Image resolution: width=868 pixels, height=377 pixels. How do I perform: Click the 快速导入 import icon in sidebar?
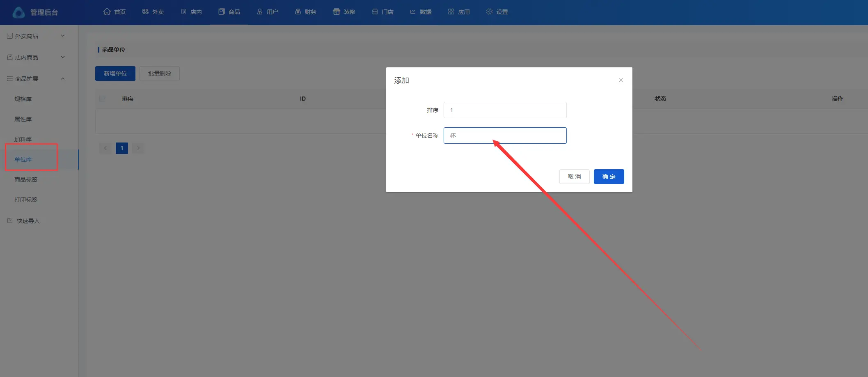10,221
